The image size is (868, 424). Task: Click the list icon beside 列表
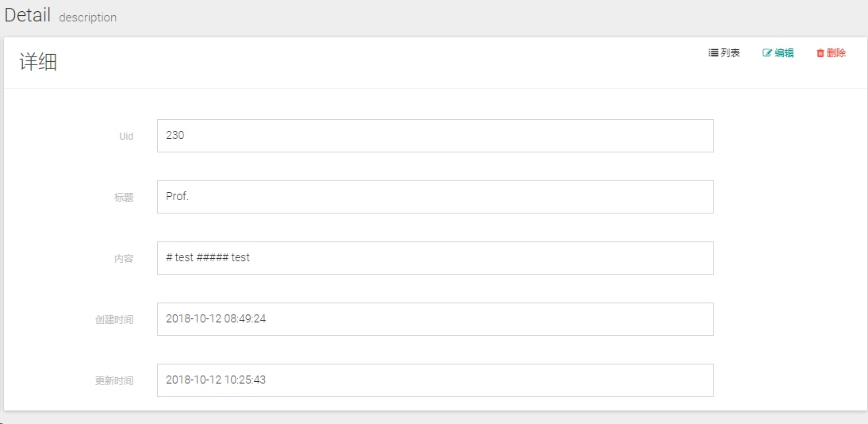713,53
